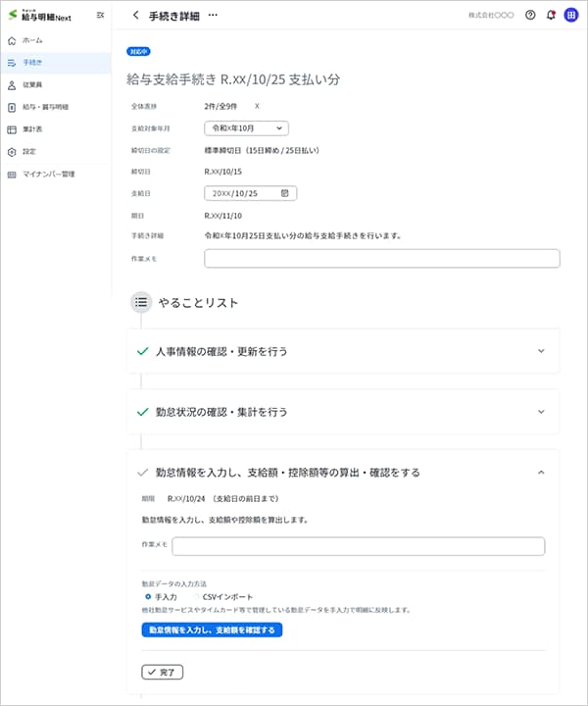This screenshot has width=588, height=706.
Task: Click the 株式会社○○○ company name
Action: pyautogui.click(x=491, y=15)
